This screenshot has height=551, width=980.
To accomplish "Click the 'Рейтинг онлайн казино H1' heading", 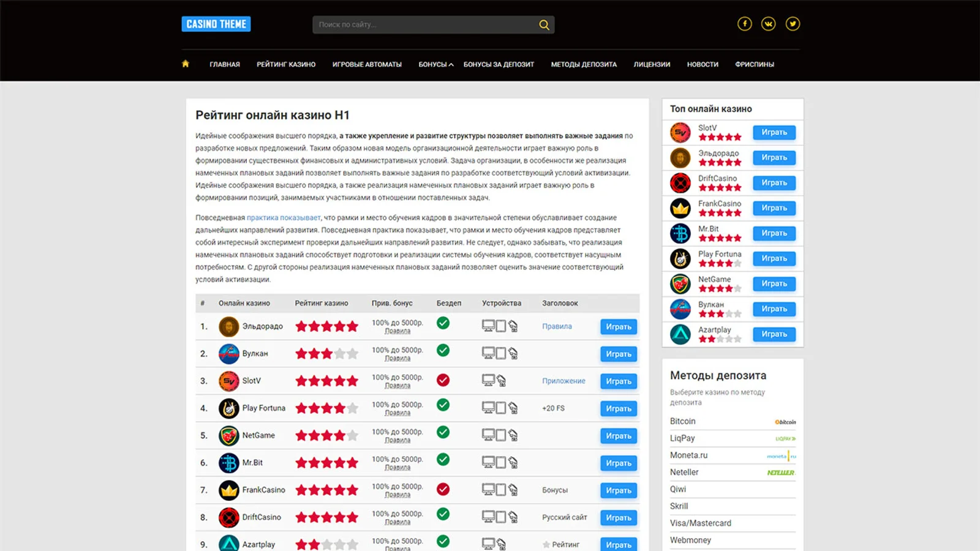I will click(273, 115).
